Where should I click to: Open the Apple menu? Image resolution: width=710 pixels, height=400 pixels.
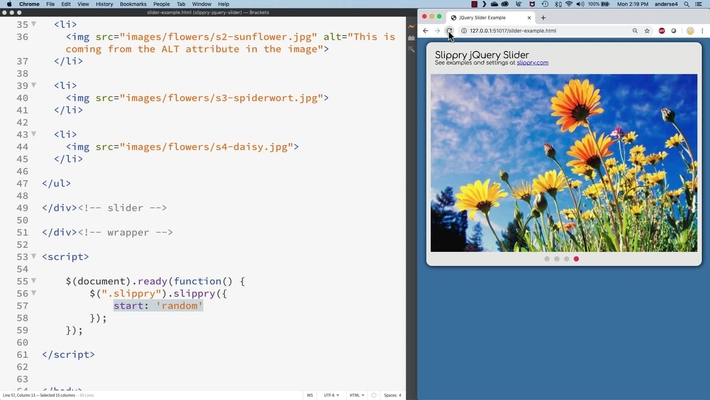[x=9, y=4]
